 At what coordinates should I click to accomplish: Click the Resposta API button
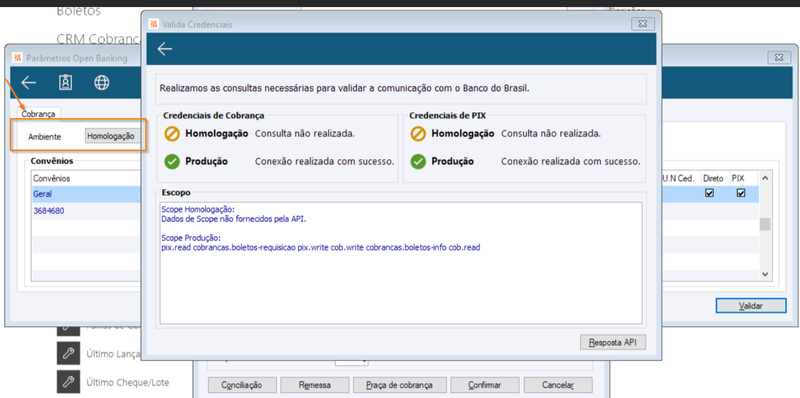[613, 342]
